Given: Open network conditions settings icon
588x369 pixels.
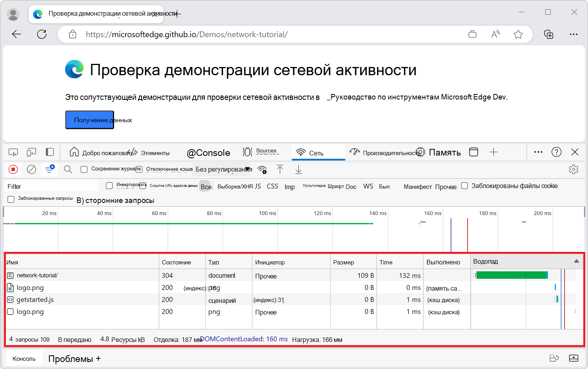Looking at the screenshot, I should (262, 170).
